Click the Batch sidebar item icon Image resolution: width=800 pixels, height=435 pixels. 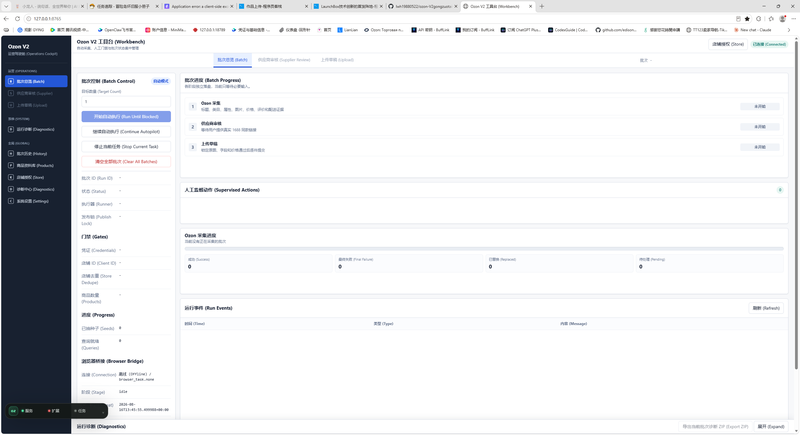click(11, 81)
